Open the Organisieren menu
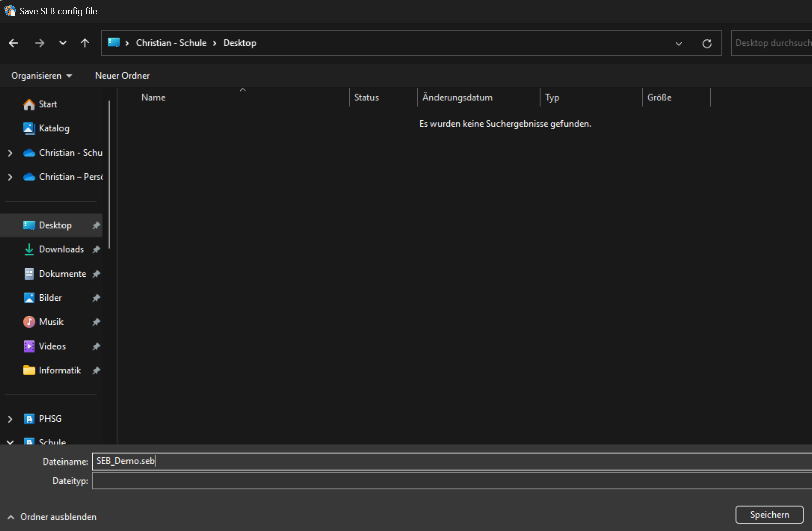The image size is (812, 531). click(x=41, y=76)
